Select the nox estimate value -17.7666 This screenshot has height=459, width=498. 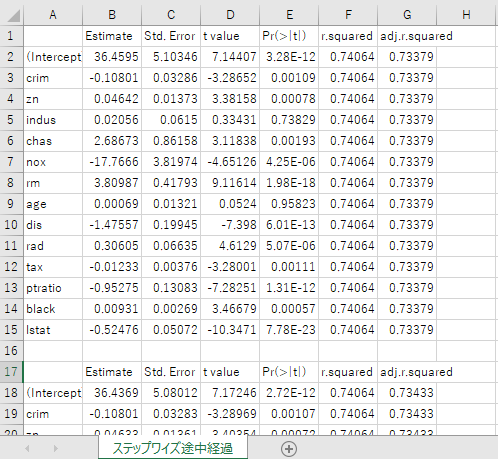coord(112,162)
